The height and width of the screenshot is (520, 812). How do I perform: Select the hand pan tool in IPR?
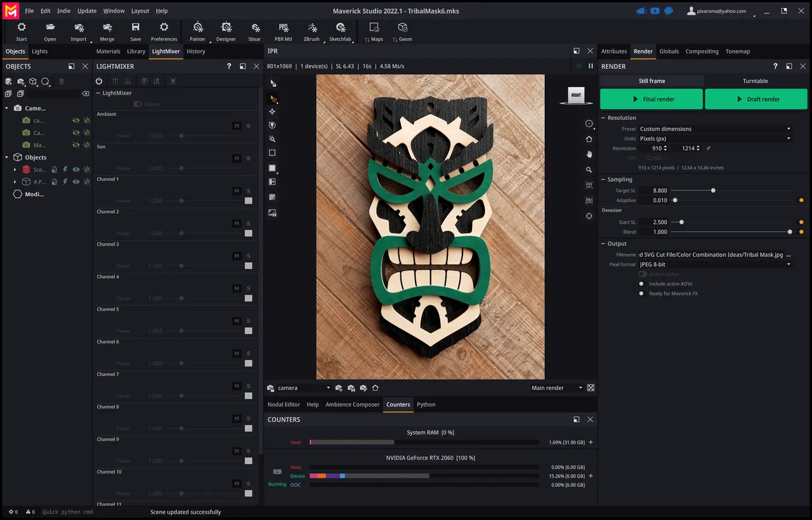[x=589, y=154]
